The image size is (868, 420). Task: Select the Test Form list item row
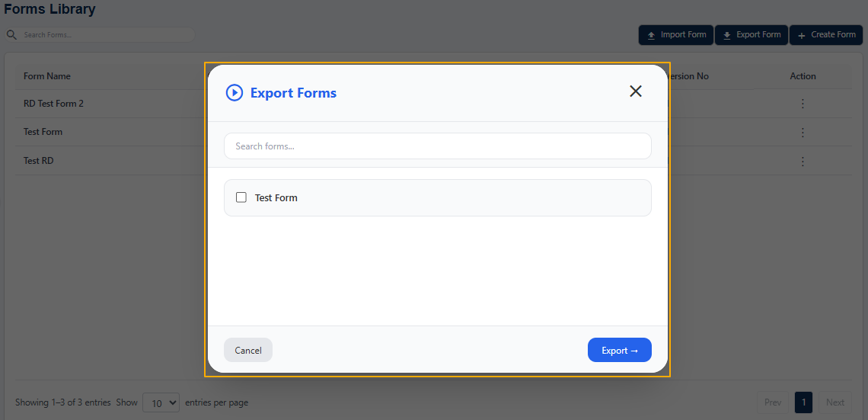coord(437,198)
